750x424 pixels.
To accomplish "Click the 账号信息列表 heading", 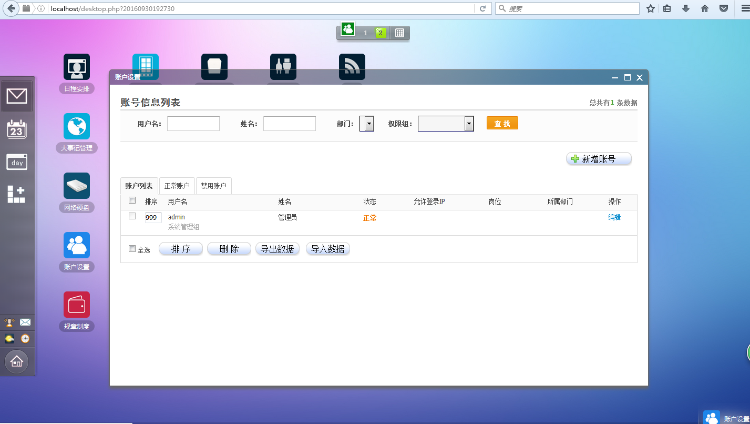I will click(150, 102).
